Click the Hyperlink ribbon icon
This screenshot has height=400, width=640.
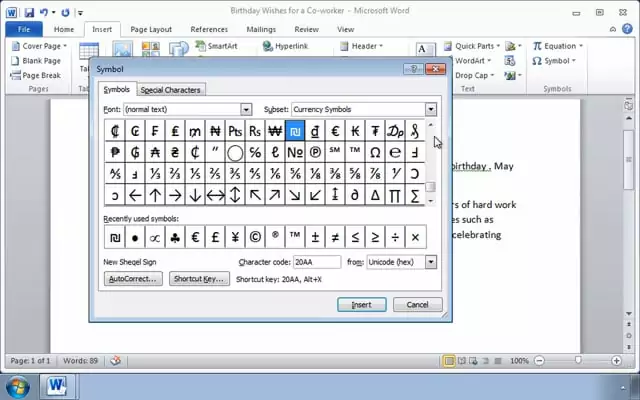[285, 46]
